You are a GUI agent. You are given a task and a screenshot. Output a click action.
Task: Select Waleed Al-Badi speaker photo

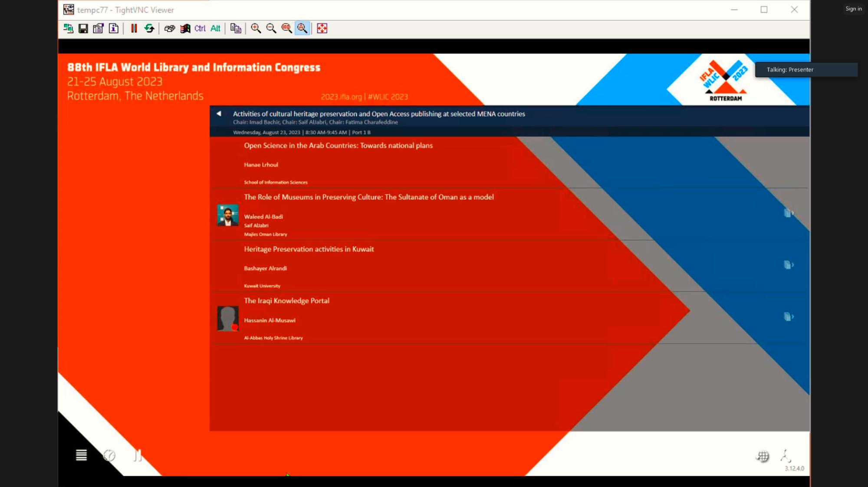tap(228, 215)
